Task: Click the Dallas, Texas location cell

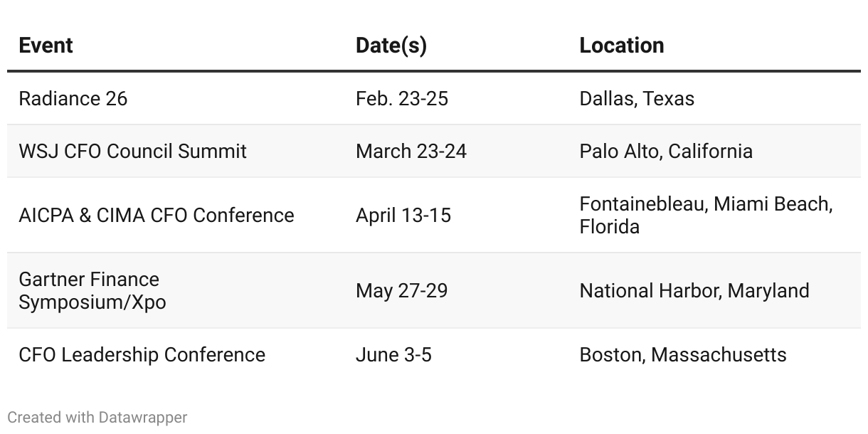Action: [637, 98]
